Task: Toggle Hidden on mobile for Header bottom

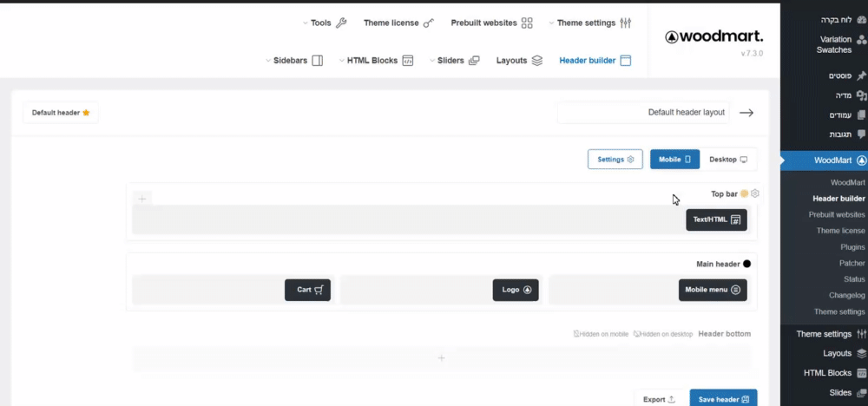Action: click(601, 334)
